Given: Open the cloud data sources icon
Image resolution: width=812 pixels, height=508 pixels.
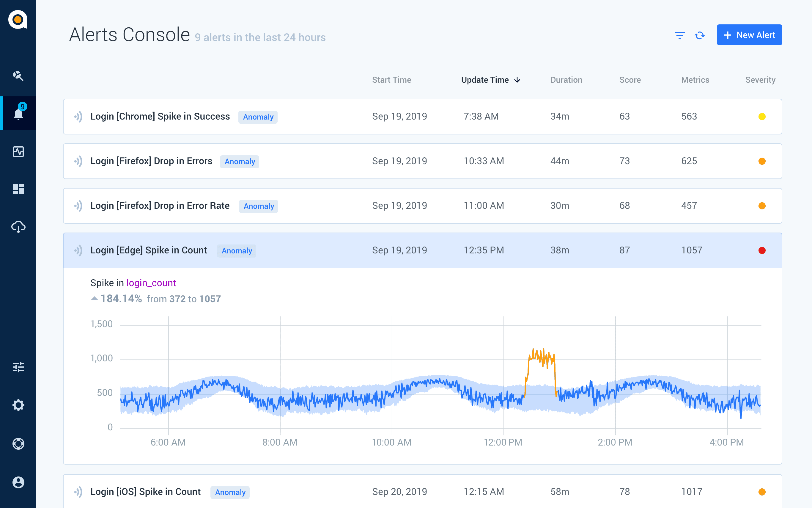Looking at the screenshot, I should pyautogui.click(x=18, y=227).
